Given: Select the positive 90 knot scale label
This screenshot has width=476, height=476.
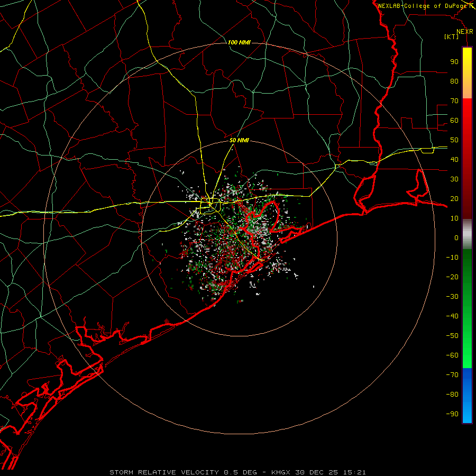Looking at the screenshot, I should pos(454,62).
